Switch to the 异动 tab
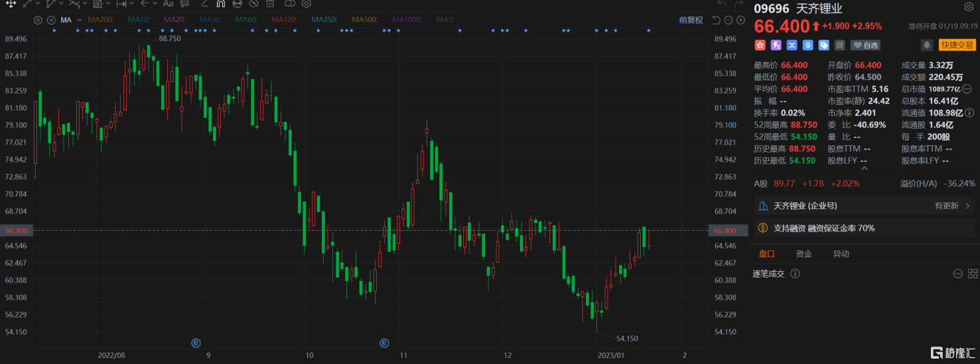Viewport: 980px width, 364px height. click(x=841, y=254)
